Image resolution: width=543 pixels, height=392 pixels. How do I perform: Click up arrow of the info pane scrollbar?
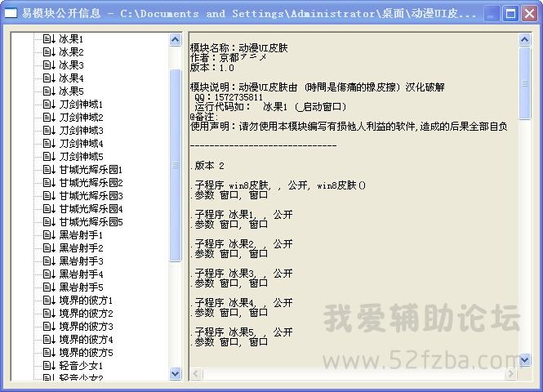525,40
